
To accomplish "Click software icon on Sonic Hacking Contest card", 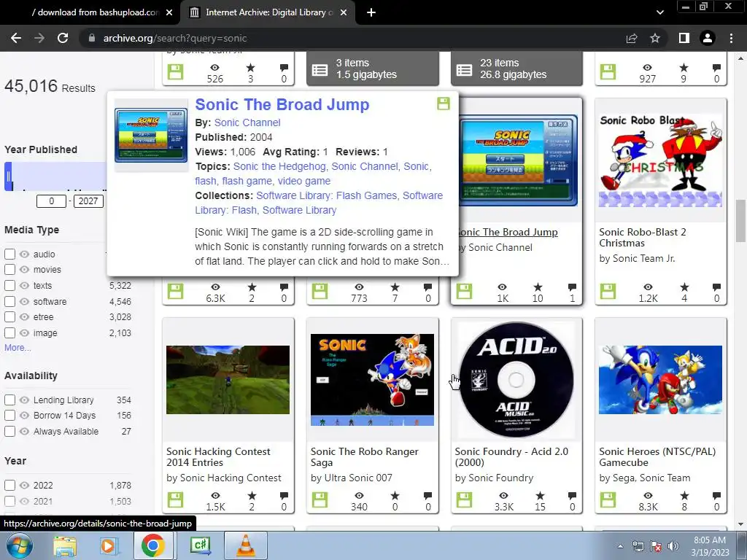I will pyautogui.click(x=175, y=500).
